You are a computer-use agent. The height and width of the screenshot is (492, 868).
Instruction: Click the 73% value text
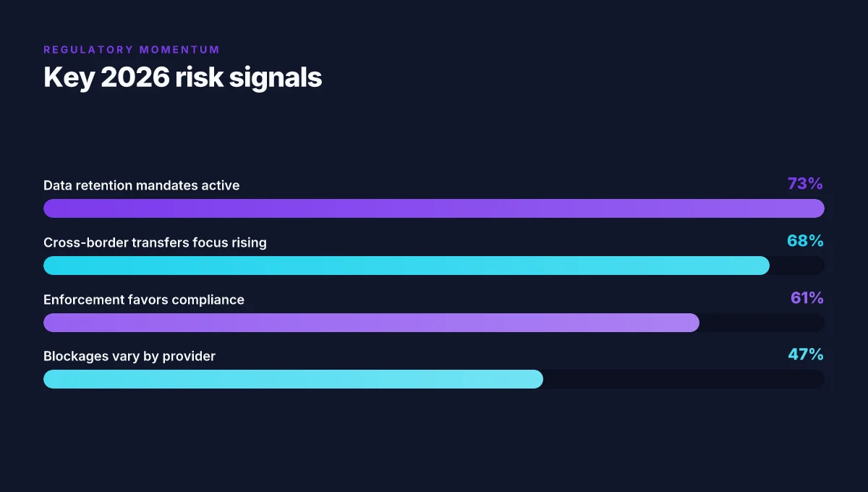805,184
